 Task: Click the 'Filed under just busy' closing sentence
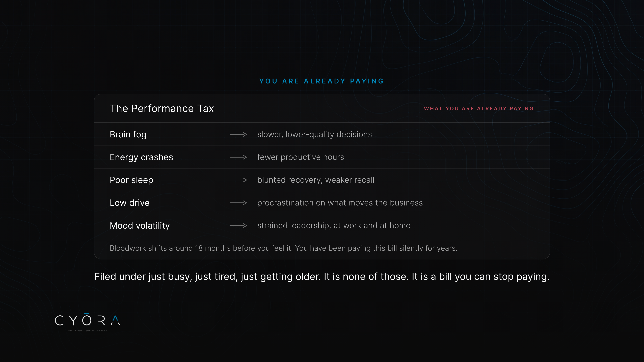click(322, 277)
